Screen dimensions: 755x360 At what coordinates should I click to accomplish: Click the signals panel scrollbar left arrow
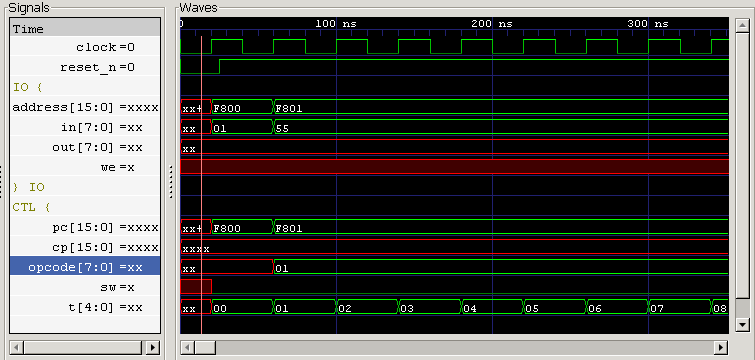click(x=16, y=347)
